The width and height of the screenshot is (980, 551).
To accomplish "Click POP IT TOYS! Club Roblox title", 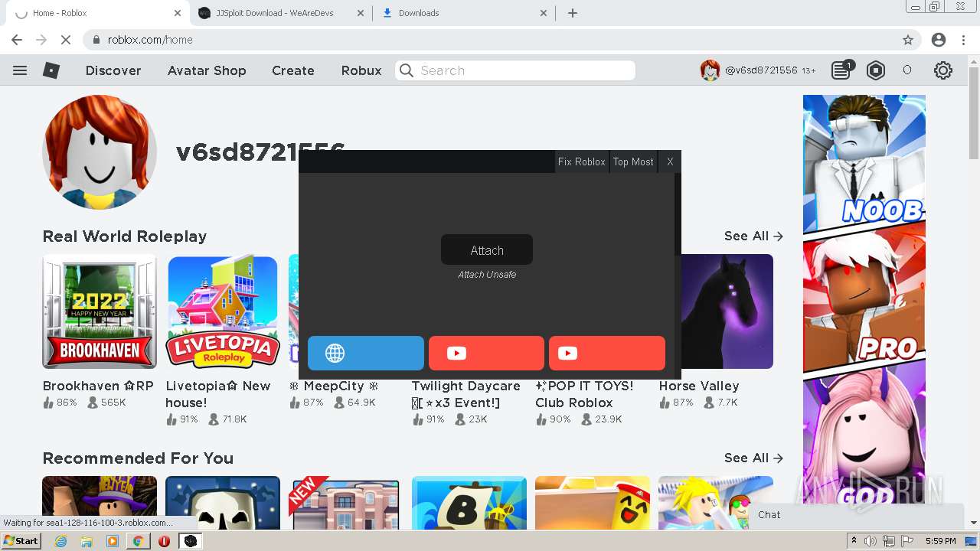I will tap(585, 395).
